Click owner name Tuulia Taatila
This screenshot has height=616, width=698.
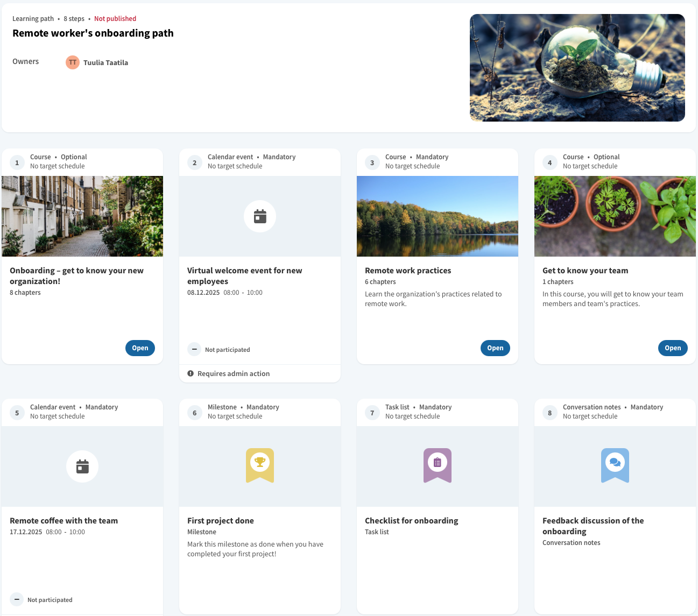pos(105,62)
